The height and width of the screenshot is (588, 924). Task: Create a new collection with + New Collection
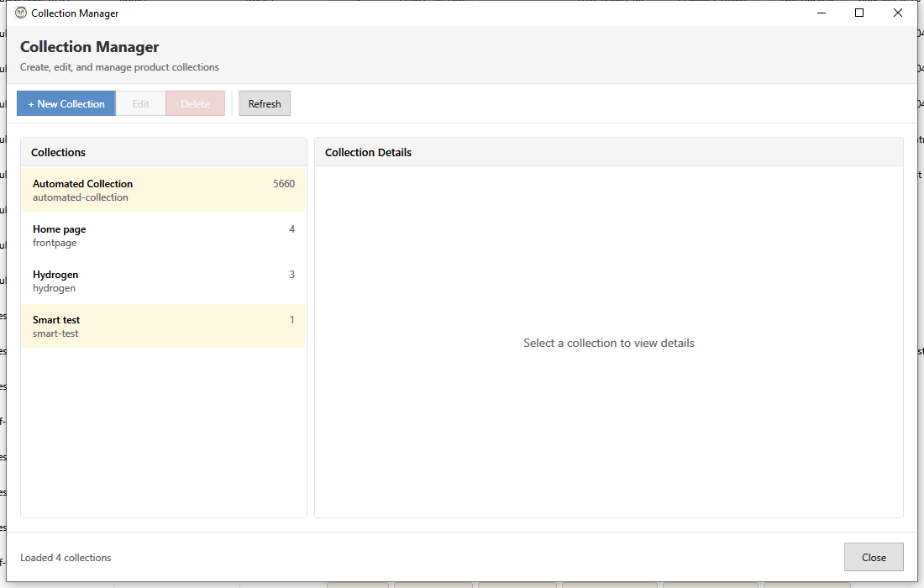coord(66,104)
